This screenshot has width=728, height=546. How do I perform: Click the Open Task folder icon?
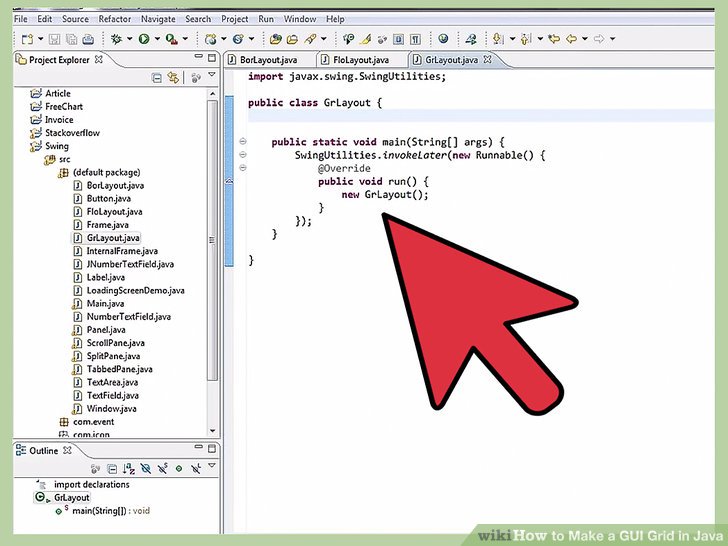pyautogui.click(x=292, y=39)
